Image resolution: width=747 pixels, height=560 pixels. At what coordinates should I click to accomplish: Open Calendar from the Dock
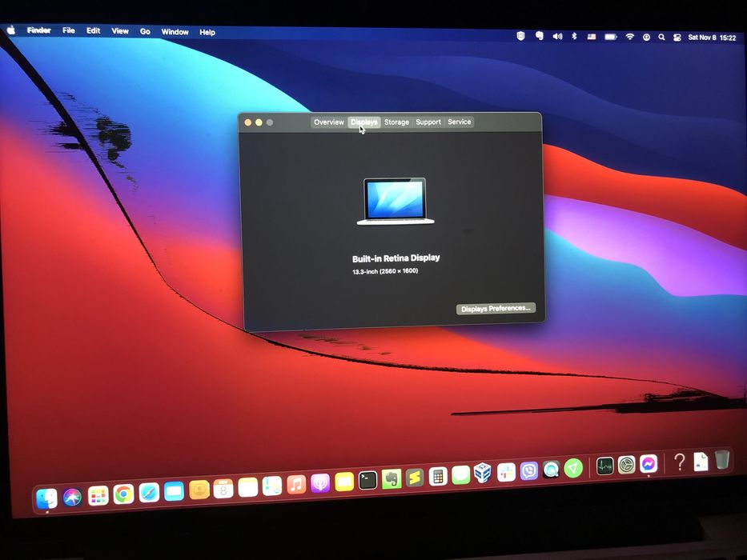[x=223, y=489]
